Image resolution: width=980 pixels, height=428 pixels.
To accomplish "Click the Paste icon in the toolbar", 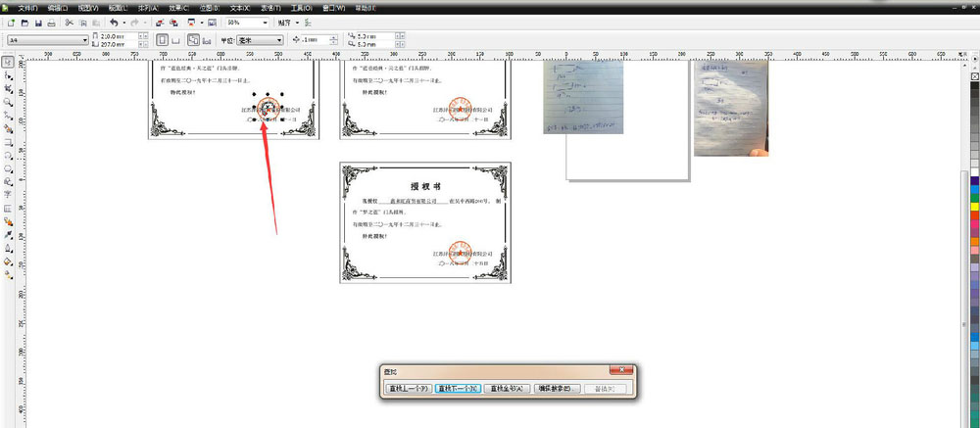I will coord(96,23).
